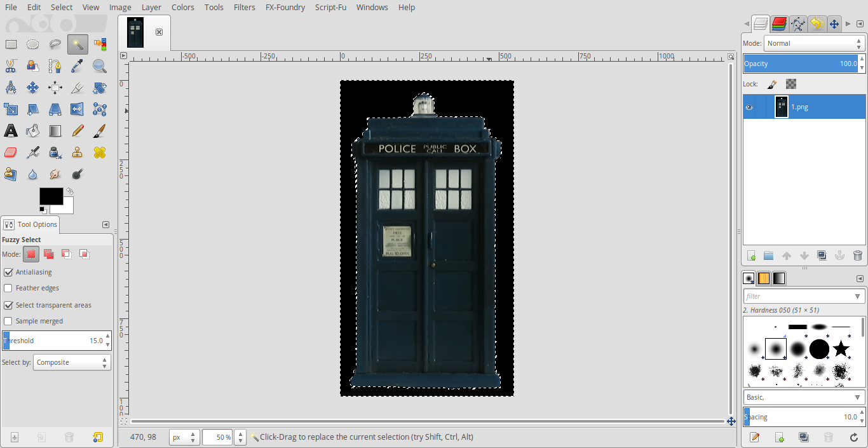This screenshot has width=868, height=448.
Task: Switch to the Paths tab
Action: point(798,24)
